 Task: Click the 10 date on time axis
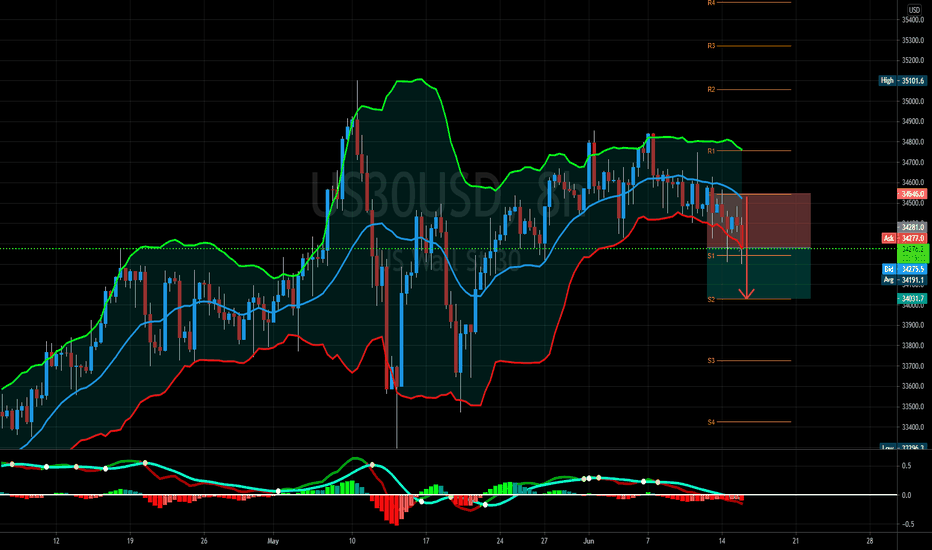tap(352, 541)
